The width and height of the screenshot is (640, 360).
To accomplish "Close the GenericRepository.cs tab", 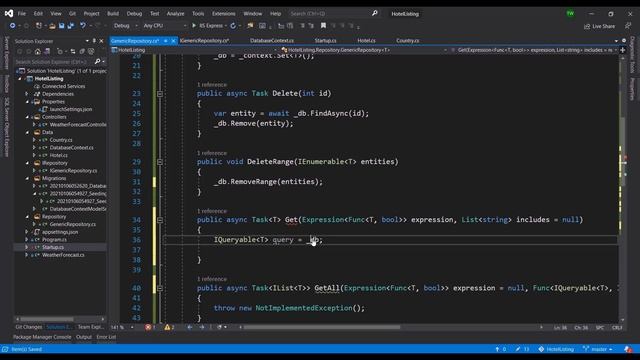I will (x=173, y=41).
